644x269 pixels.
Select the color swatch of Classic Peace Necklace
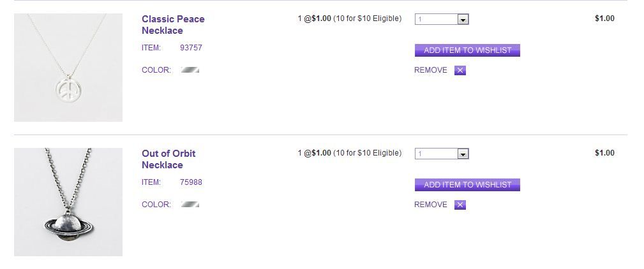pyautogui.click(x=190, y=70)
